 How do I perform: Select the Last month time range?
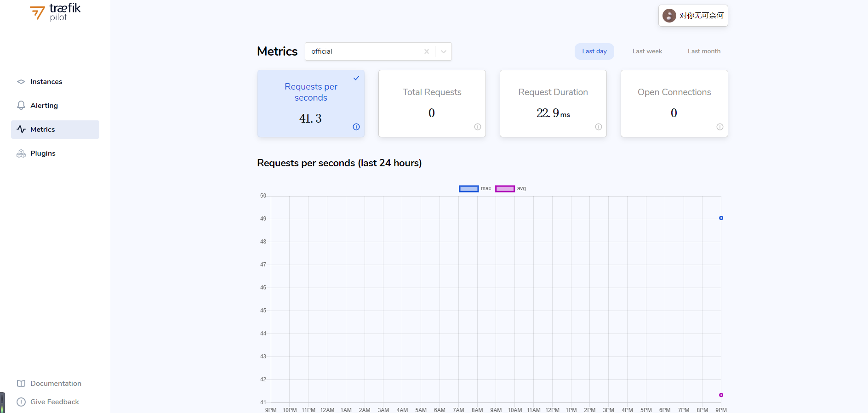coord(704,51)
